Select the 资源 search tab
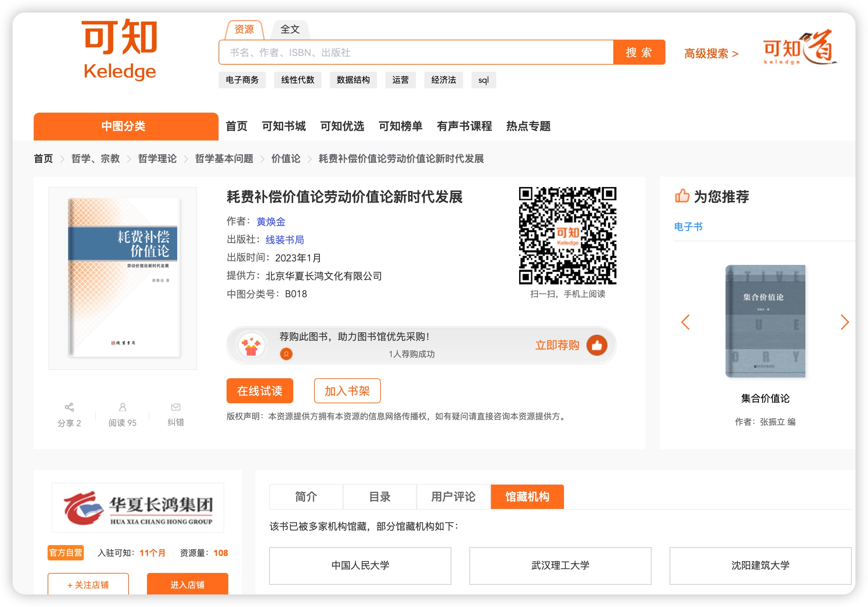 coord(244,30)
